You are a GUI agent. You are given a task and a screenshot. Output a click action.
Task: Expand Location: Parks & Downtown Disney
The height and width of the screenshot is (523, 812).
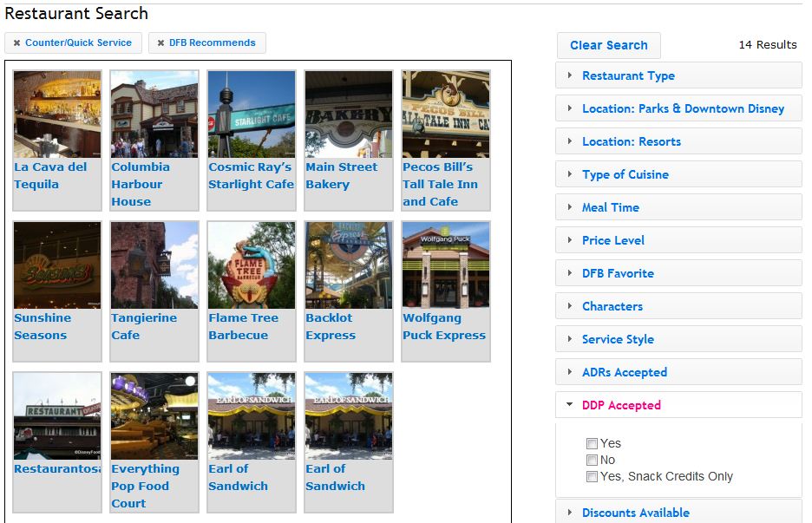coord(682,108)
